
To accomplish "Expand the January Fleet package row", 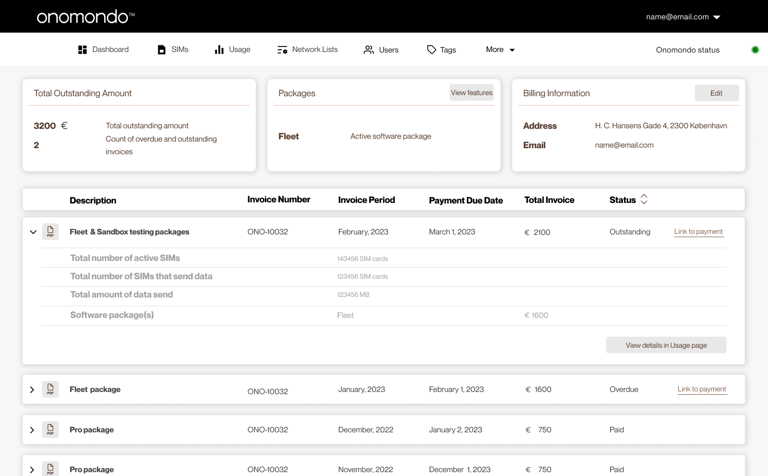I will (x=32, y=390).
